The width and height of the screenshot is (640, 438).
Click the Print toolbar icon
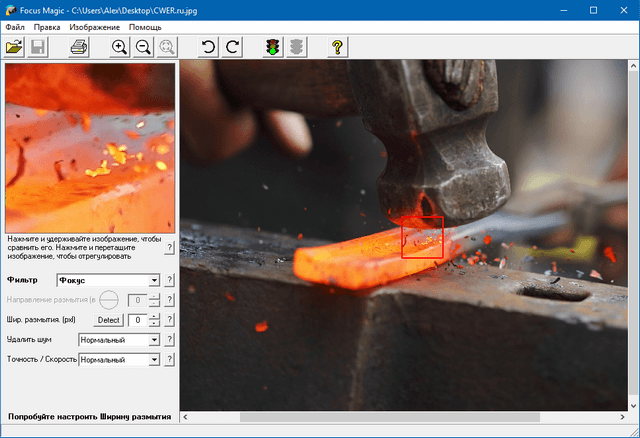[79, 47]
